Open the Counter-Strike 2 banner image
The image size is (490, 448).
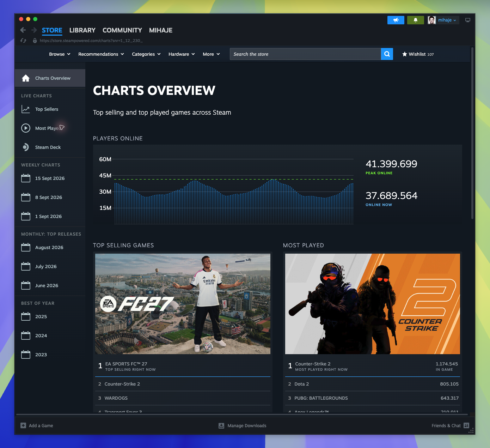(373, 304)
